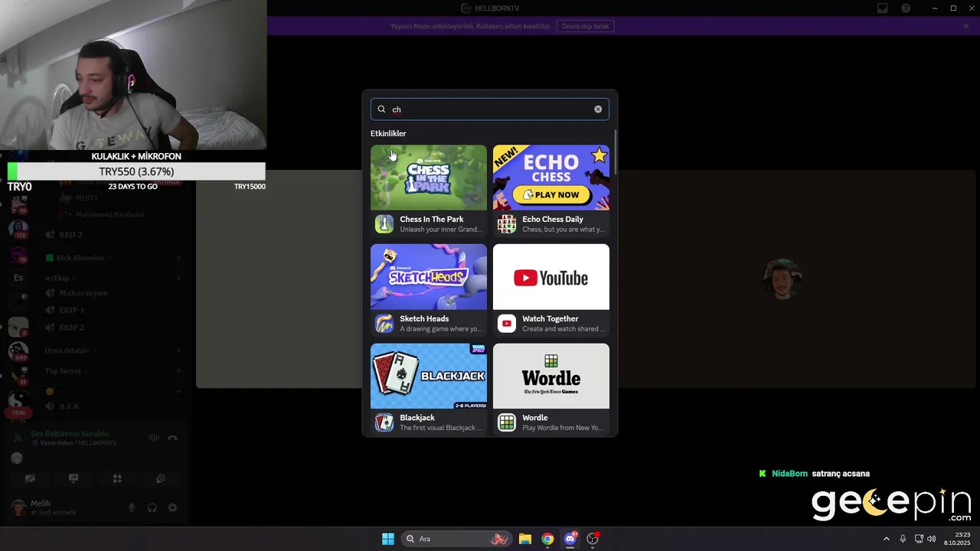Open the Blackjack activity banner
This screenshot has width=980, height=551.
pos(429,376)
